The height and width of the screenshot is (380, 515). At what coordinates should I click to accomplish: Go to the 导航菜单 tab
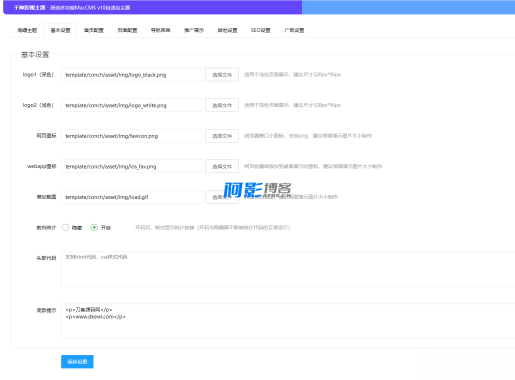click(160, 30)
